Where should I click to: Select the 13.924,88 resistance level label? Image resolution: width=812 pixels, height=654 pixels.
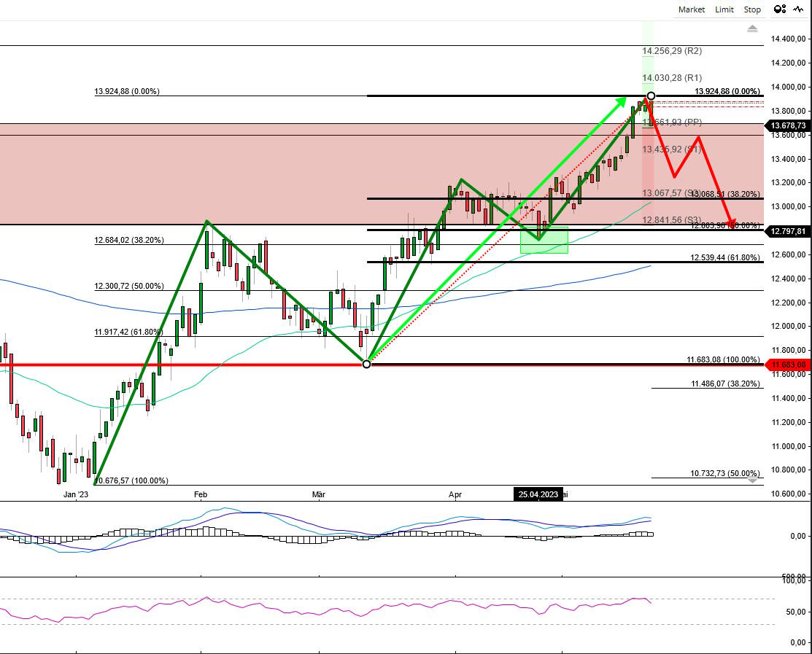125,92
